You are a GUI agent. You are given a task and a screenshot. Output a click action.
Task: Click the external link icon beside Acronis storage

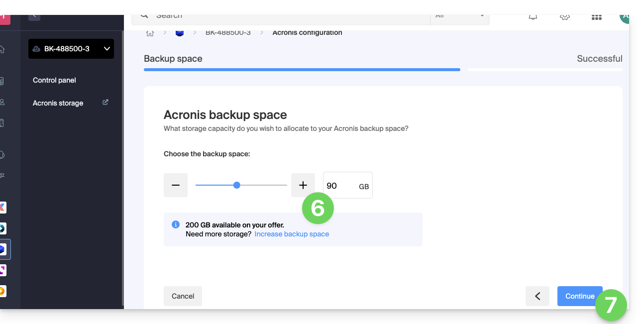tap(106, 103)
